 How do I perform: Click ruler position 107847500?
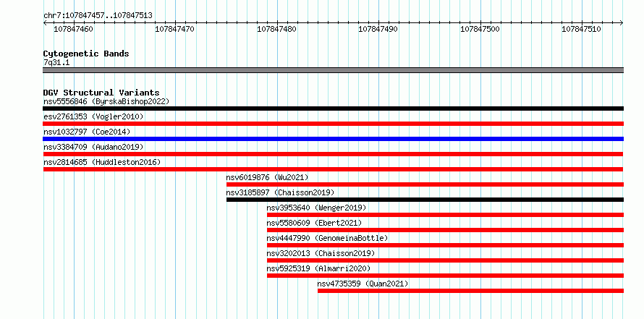click(480, 29)
